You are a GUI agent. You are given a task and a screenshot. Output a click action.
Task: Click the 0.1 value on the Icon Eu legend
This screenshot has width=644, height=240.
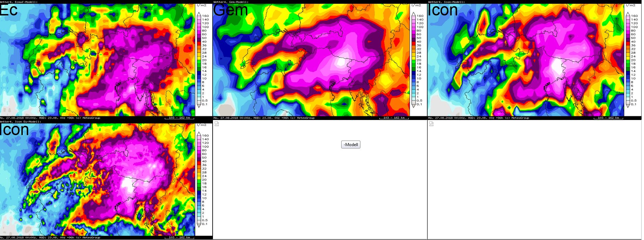point(205,224)
